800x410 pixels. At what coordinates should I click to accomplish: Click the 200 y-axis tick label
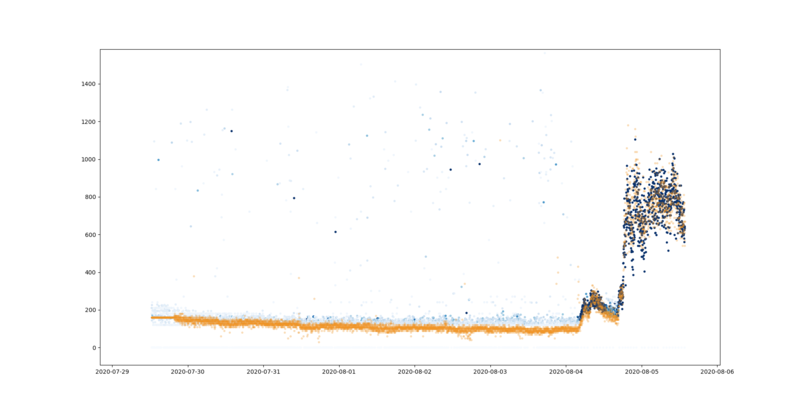(x=90, y=310)
